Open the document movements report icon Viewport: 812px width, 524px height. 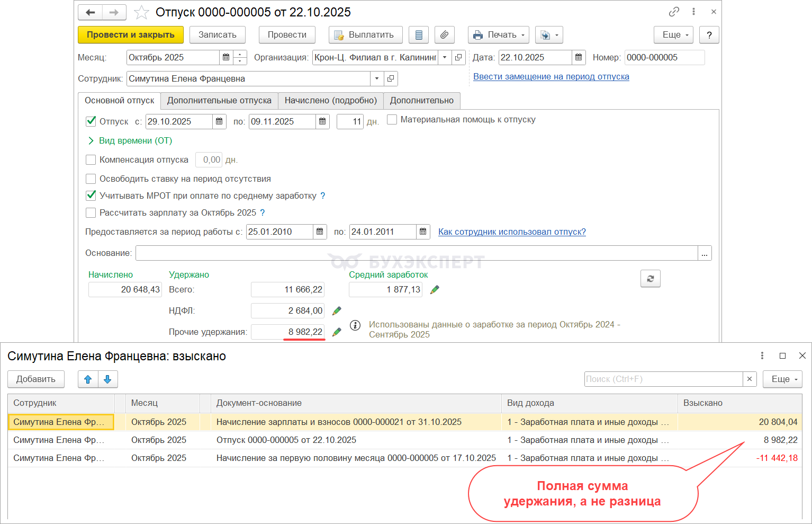[419, 35]
